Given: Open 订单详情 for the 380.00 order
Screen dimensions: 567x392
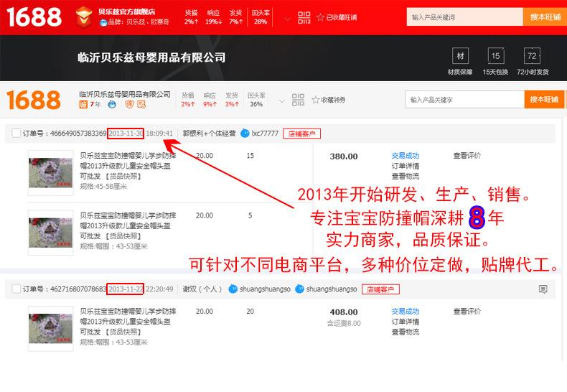Looking at the screenshot, I should click(405, 166).
